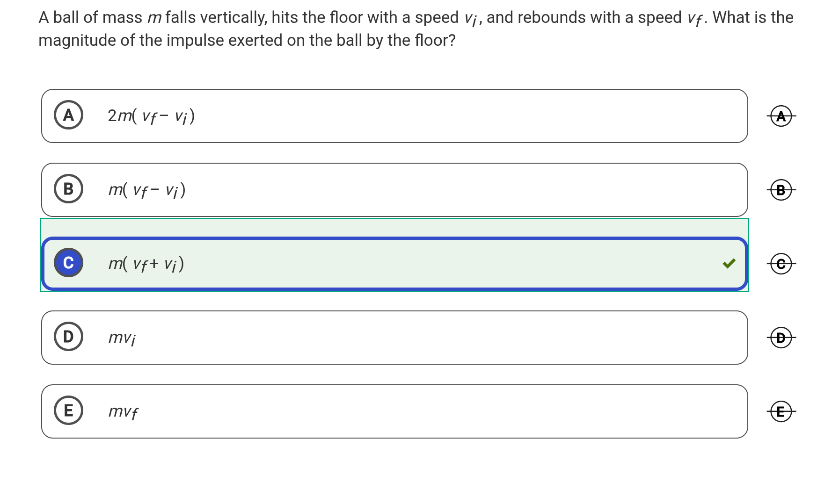Select radio circle D
This screenshot has height=504, width=832.
[68, 337]
